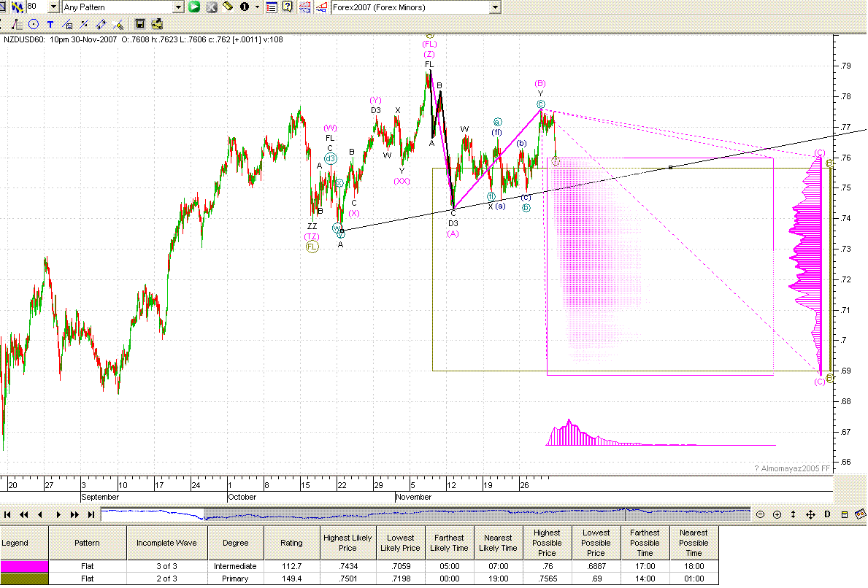Select the trend line drawing tool
Viewport: 868px width, 588px height.
coord(18,24)
